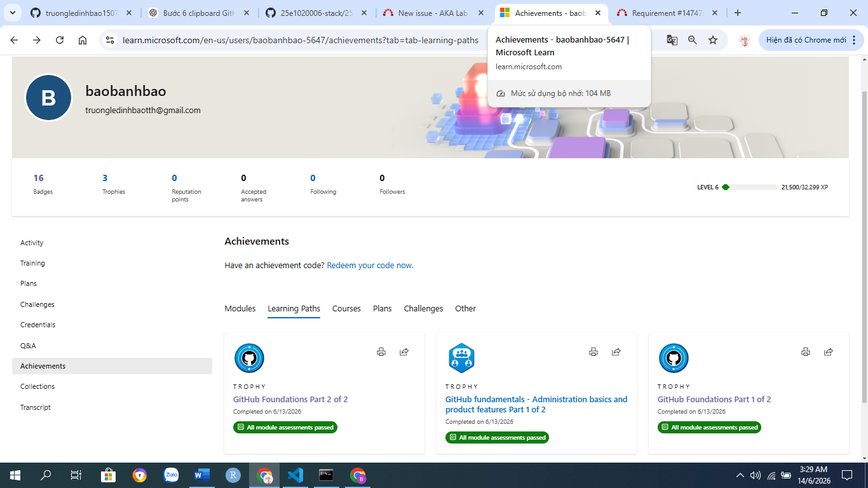Open Collections in the profile sidebar

pyautogui.click(x=37, y=386)
